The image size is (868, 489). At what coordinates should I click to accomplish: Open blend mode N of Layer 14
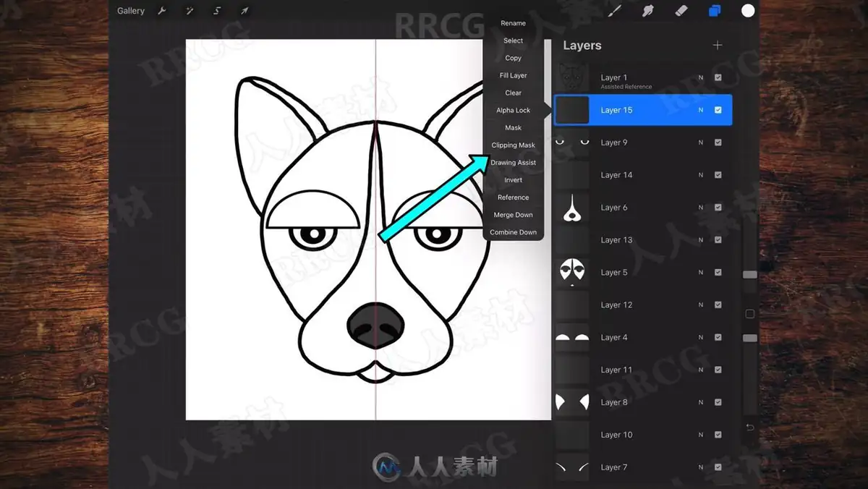(x=700, y=175)
